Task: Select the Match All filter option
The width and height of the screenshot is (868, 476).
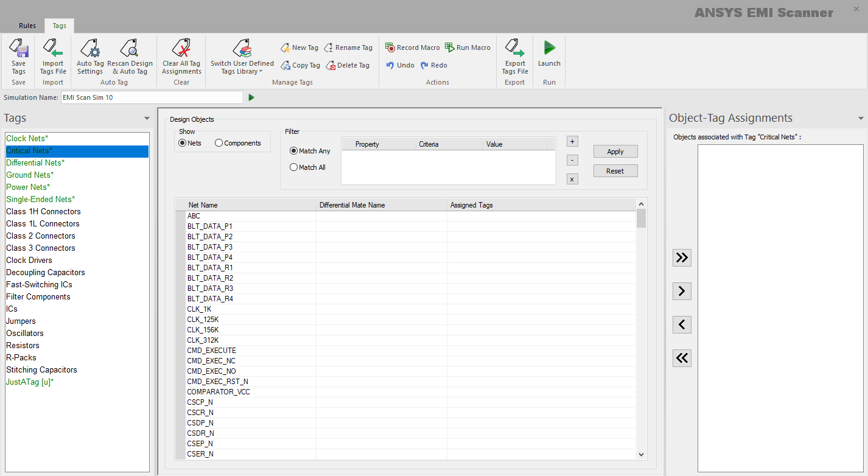Action: (x=294, y=167)
